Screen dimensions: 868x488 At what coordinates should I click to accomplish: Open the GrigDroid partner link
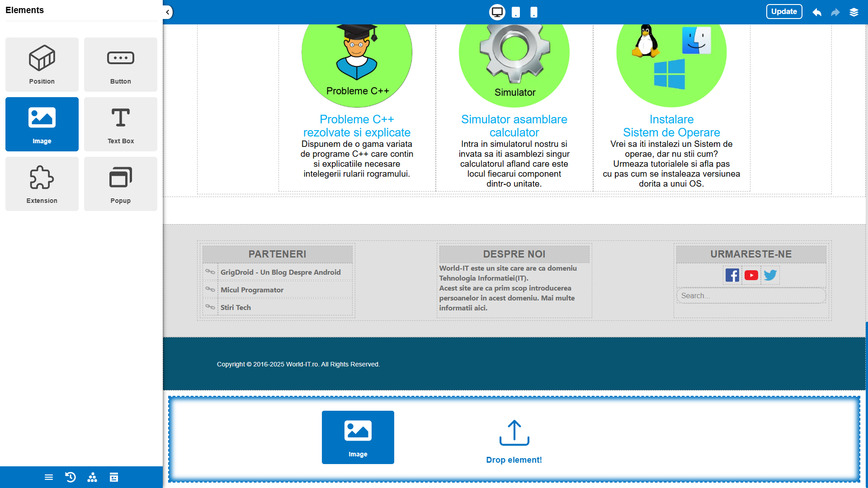[280, 272]
